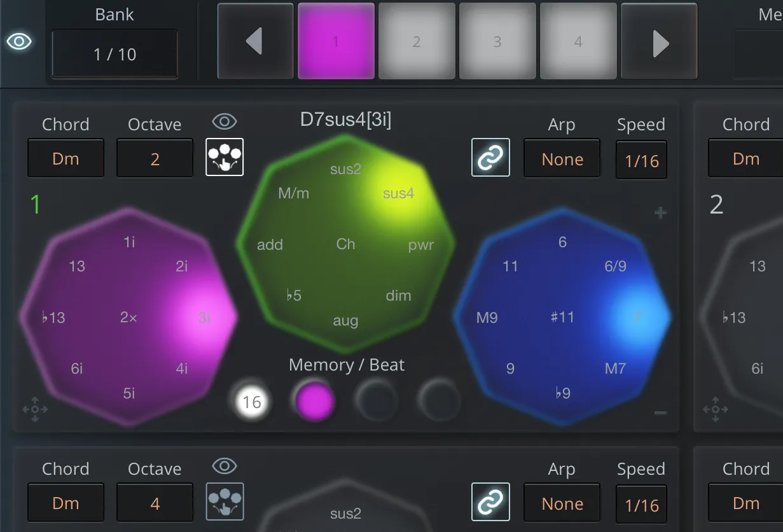783x532 pixels.
Task: Choose add on pad 1 green octagon
Action: [270, 245]
